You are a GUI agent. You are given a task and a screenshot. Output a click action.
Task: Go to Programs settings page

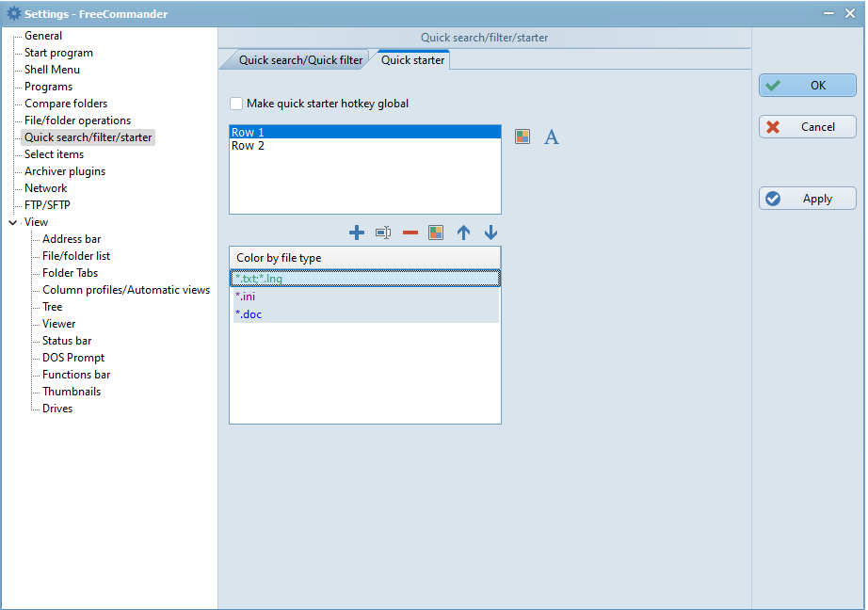pos(49,87)
